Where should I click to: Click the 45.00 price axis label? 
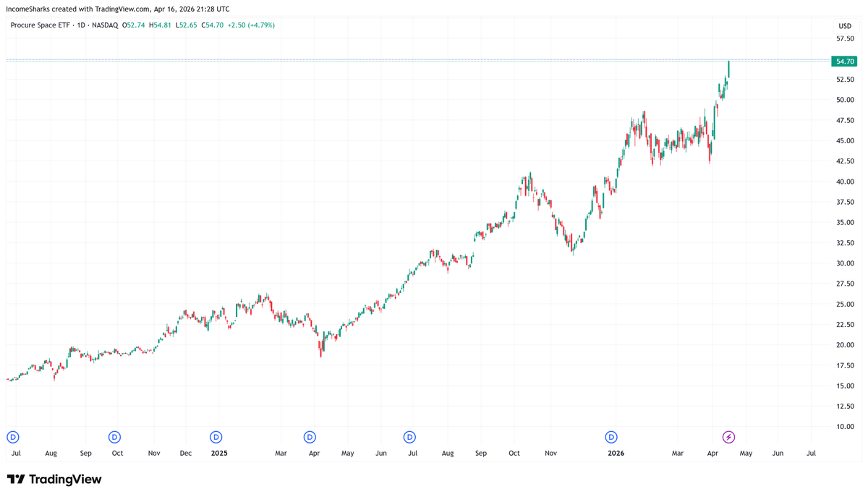(x=846, y=141)
